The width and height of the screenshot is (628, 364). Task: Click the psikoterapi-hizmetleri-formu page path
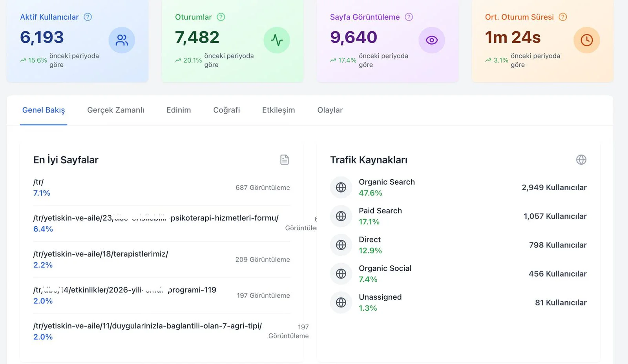(156, 218)
